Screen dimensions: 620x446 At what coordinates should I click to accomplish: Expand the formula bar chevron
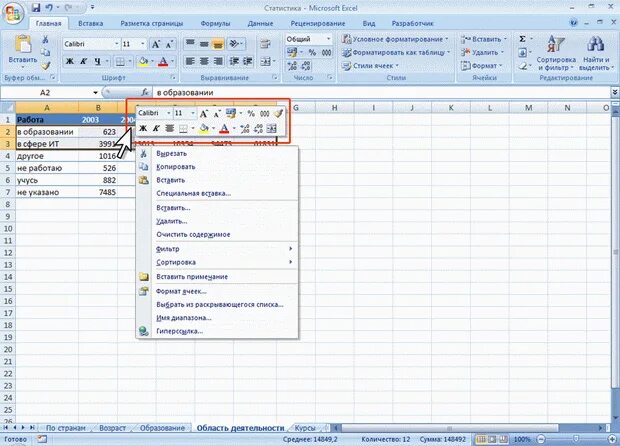pyautogui.click(x=615, y=93)
